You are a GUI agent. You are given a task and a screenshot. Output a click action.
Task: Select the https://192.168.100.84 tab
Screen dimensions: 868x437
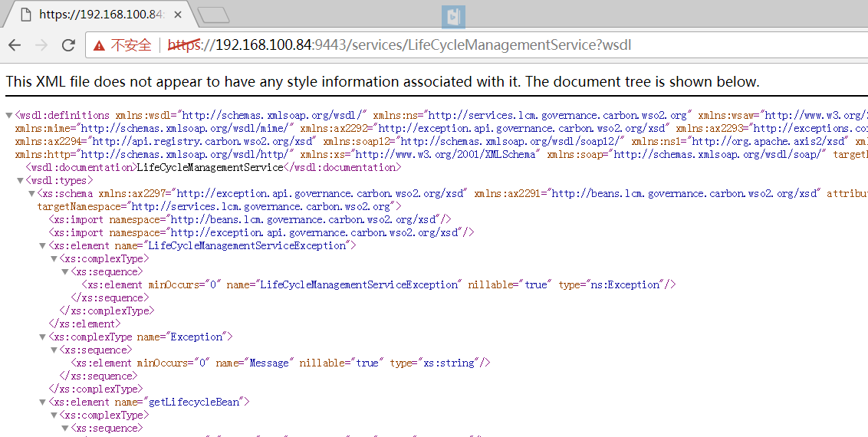(x=100, y=15)
